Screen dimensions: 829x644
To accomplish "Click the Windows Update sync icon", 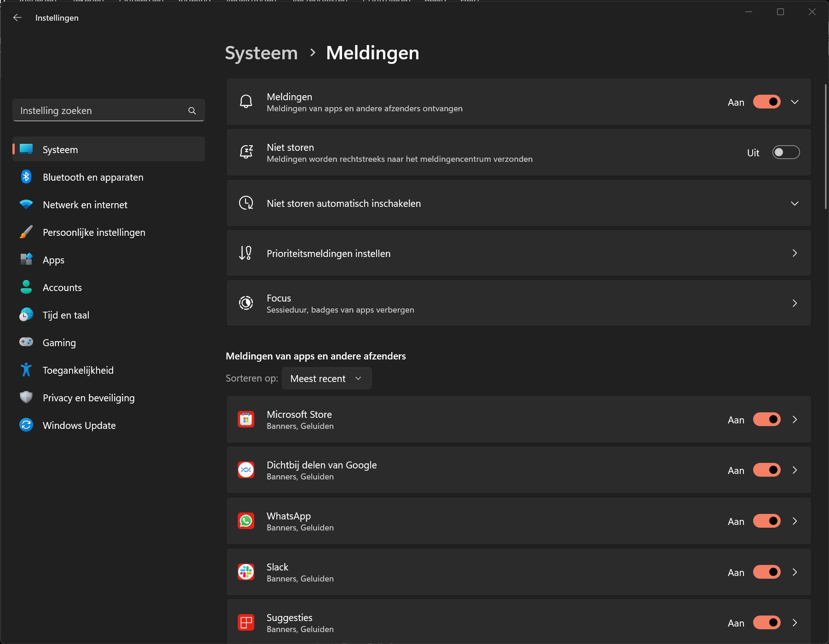I will point(26,425).
